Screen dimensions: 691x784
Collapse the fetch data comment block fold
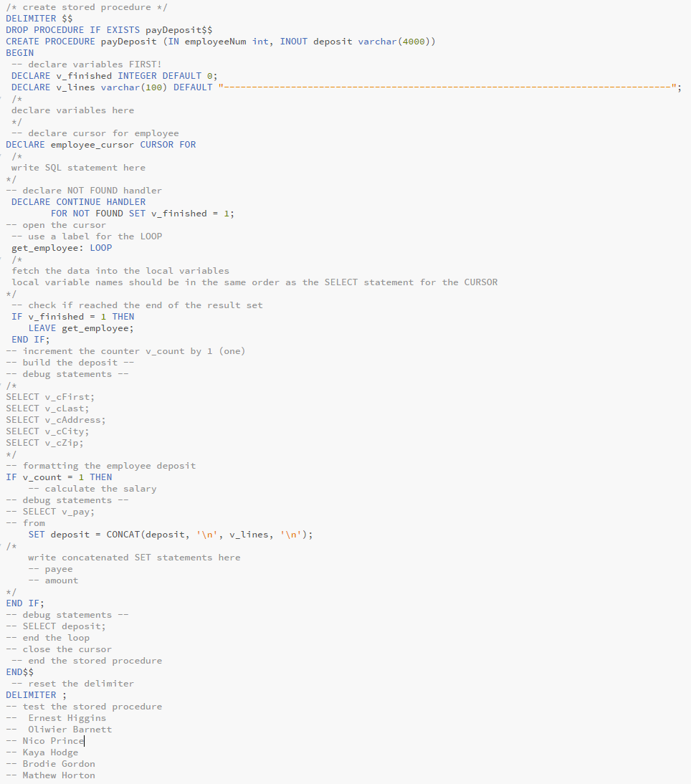(x=3, y=259)
